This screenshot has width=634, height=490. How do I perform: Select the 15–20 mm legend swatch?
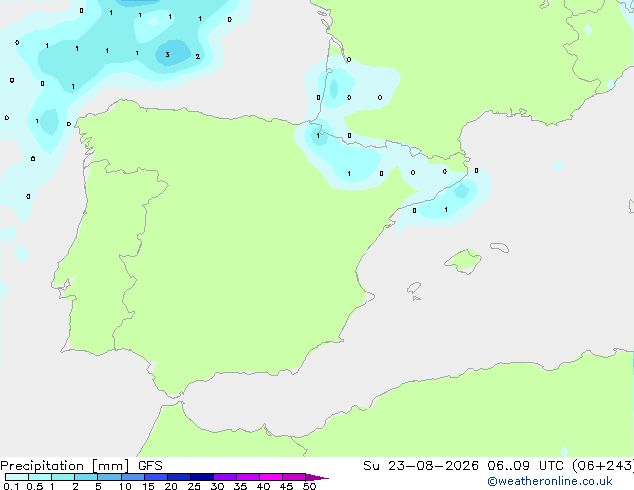[155, 477]
